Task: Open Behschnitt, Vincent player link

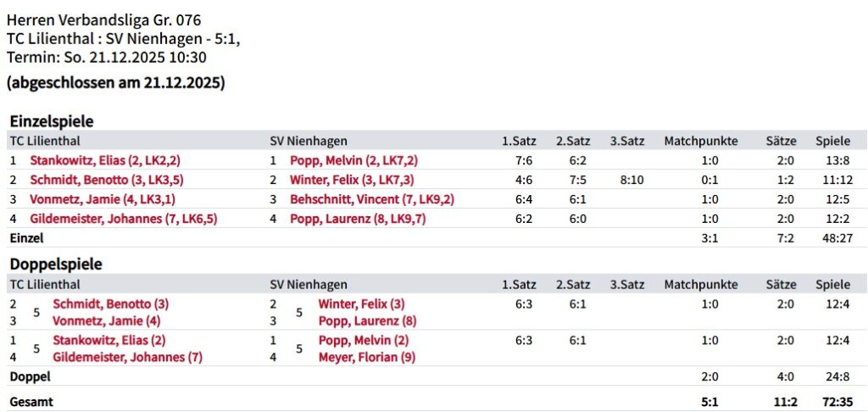Action: (x=372, y=199)
